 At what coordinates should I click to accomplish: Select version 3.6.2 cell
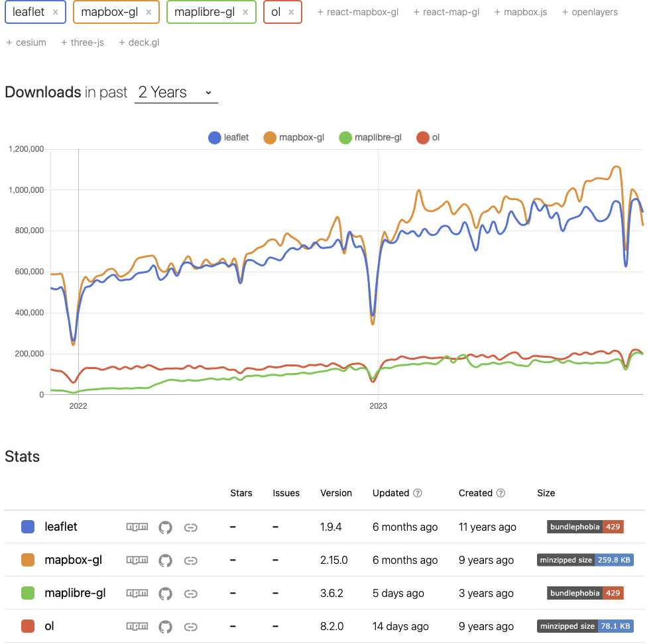pos(331,593)
